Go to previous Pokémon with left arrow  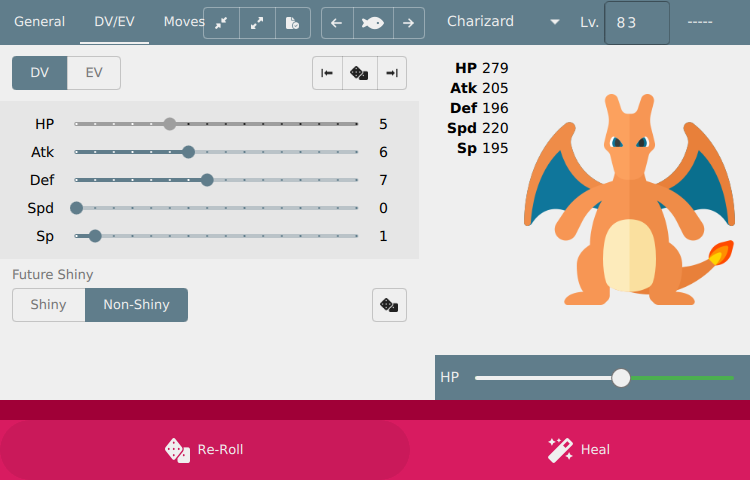click(x=337, y=23)
